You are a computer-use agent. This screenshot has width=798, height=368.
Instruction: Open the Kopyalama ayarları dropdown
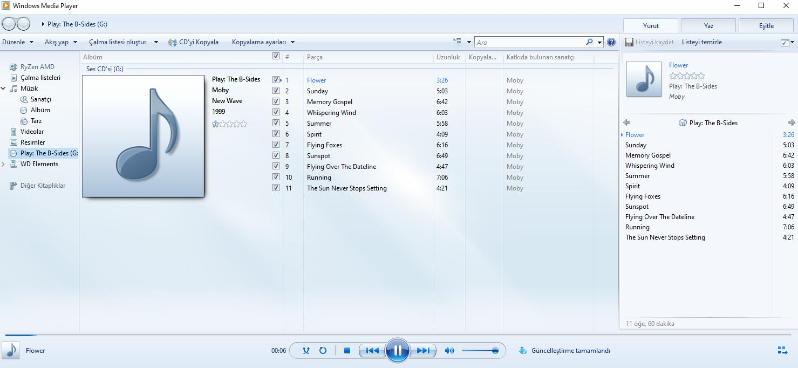[263, 42]
